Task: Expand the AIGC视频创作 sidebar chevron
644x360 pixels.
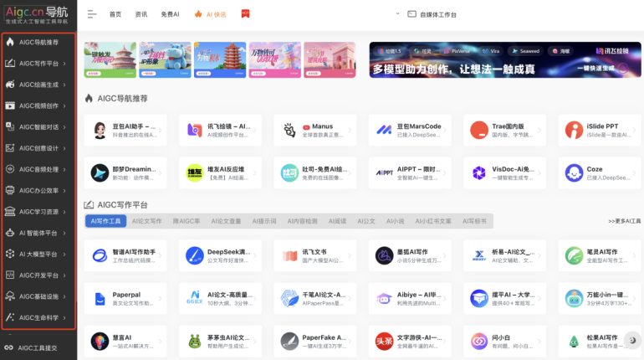Action: click(x=65, y=105)
